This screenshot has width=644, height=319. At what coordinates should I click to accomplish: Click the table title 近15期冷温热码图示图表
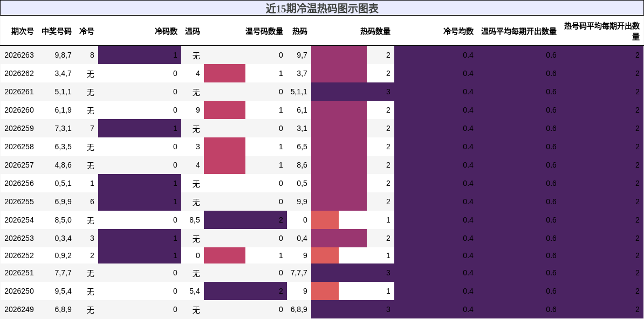click(x=322, y=8)
